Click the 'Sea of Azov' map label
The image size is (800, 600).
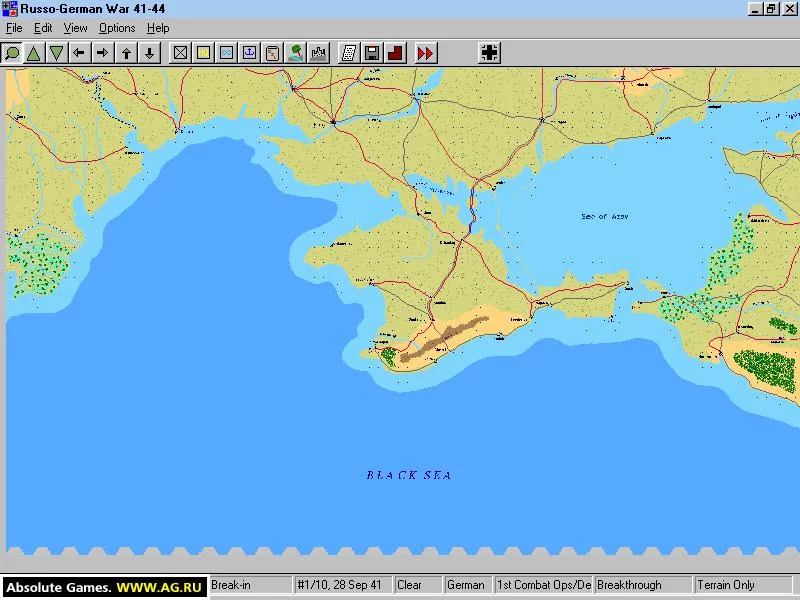[605, 216]
